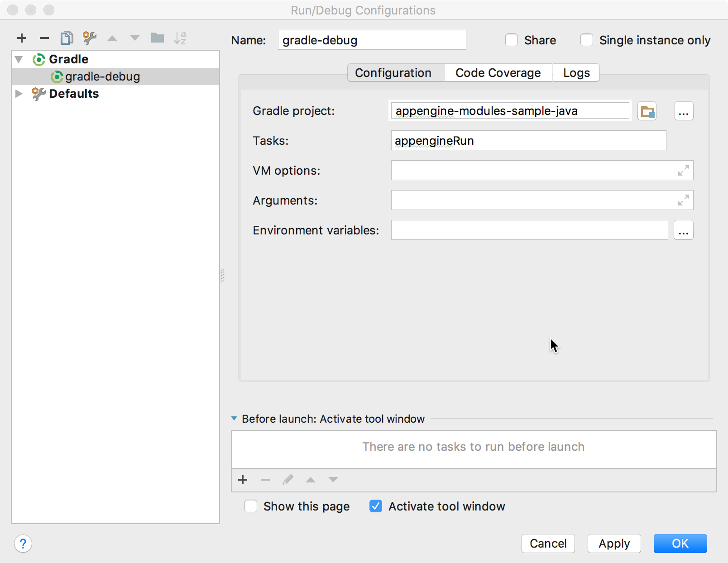Screen dimensions: 728x563
Task: Expand the VM options editor
Action: coord(683,171)
